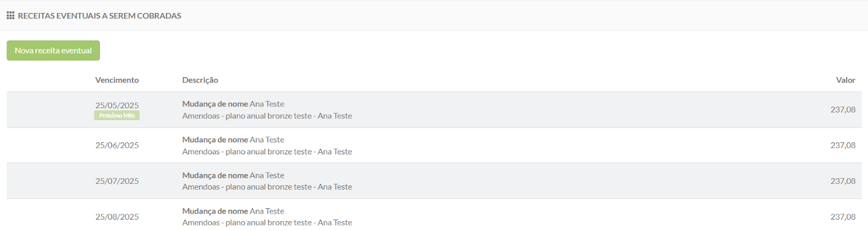Click the 'Vencimento' column header

pos(117,80)
